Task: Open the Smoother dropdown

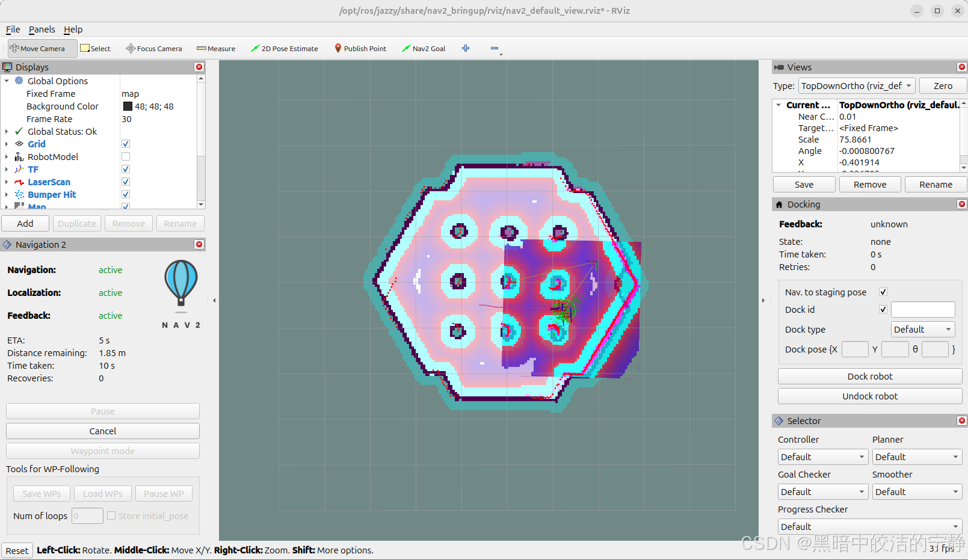Action: pyautogui.click(x=917, y=491)
